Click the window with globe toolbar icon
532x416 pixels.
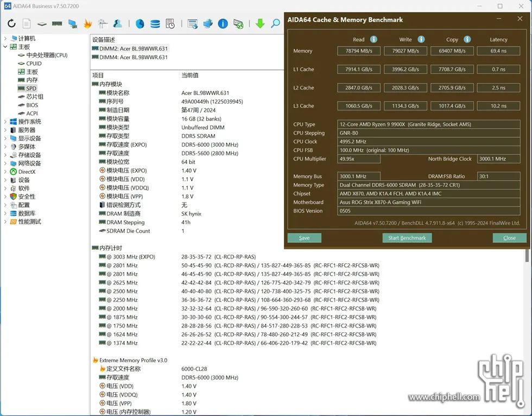click(192, 23)
